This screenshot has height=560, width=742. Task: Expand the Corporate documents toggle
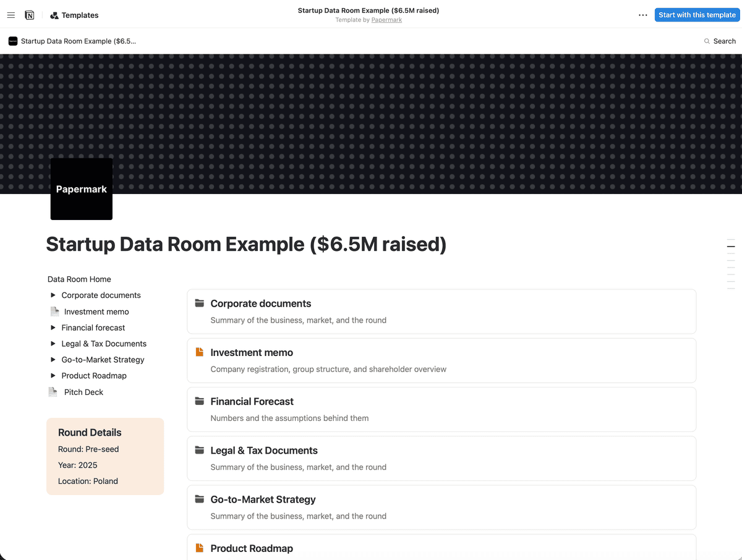(x=53, y=295)
